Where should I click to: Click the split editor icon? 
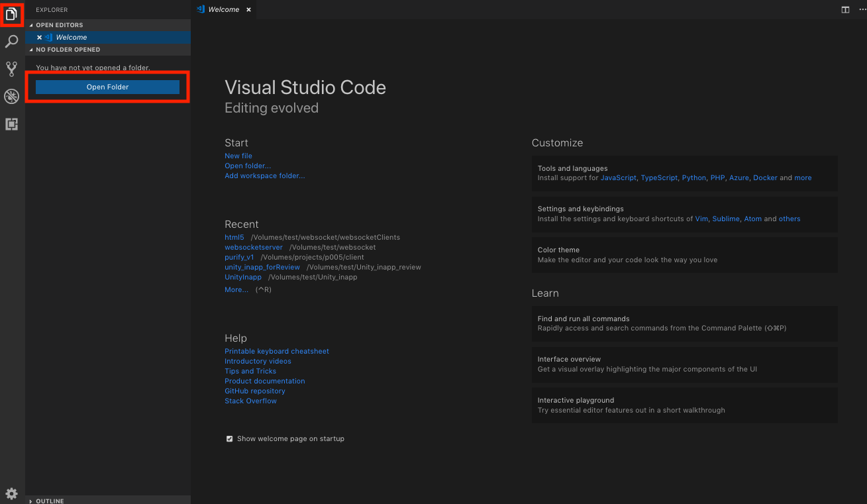pyautogui.click(x=845, y=10)
